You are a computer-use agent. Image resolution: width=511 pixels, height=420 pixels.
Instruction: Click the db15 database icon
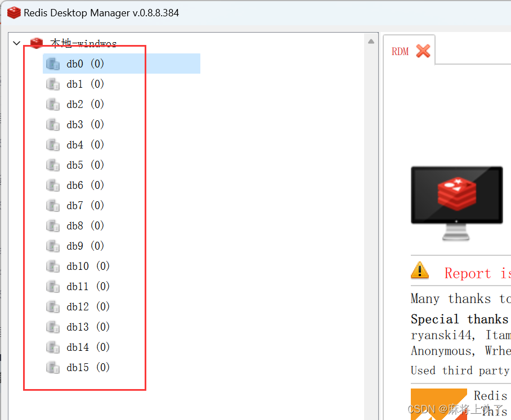click(x=53, y=368)
